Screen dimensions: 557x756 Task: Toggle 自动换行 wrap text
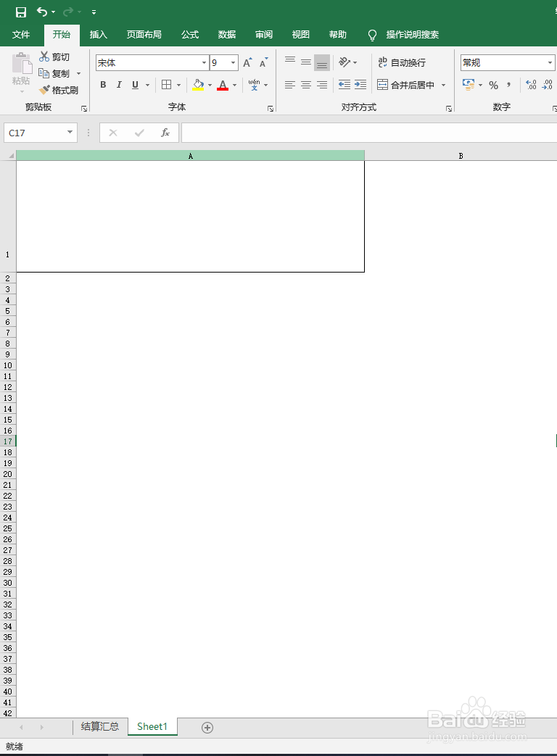tap(402, 62)
